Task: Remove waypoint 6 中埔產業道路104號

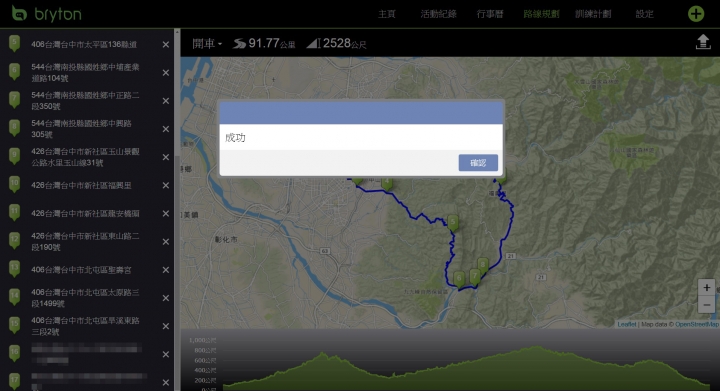Action: click(166, 73)
